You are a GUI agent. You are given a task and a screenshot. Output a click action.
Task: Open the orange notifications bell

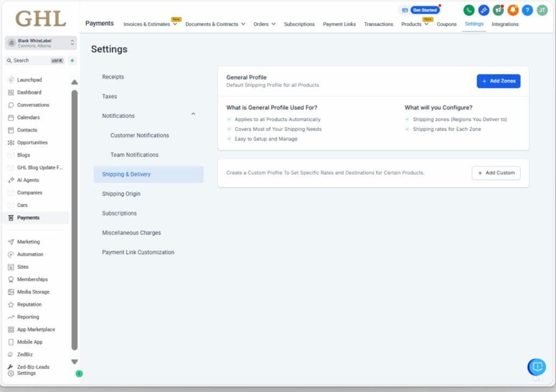[513, 10]
